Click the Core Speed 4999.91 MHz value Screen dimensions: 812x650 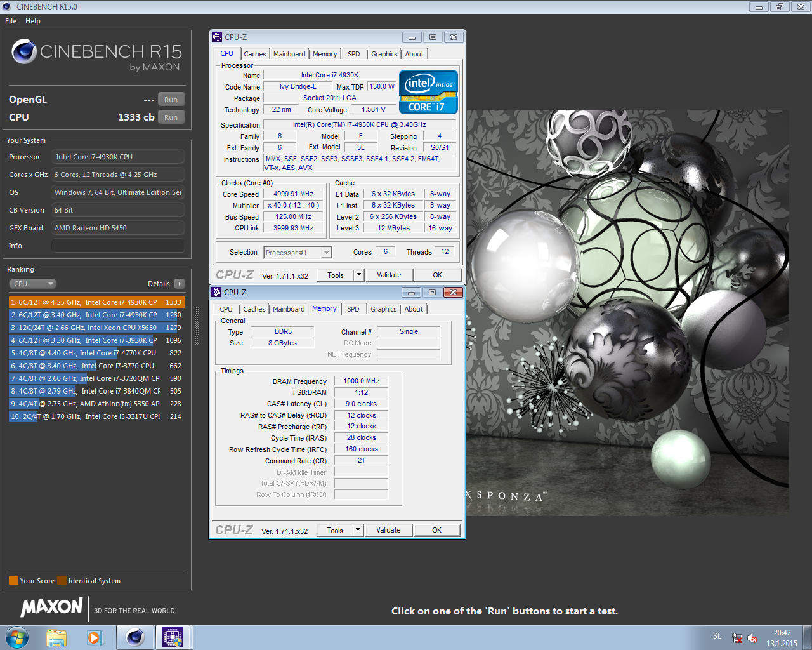pyautogui.click(x=293, y=194)
